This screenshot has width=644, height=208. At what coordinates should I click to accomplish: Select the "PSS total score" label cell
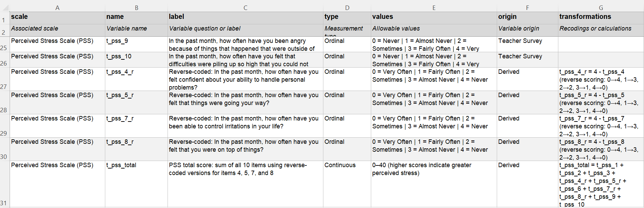click(x=245, y=184)
